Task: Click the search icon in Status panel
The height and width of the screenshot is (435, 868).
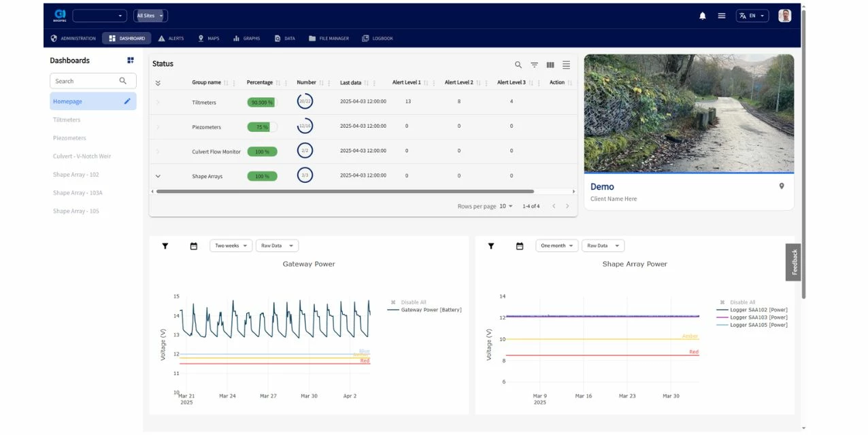Action: click(518, 65)
